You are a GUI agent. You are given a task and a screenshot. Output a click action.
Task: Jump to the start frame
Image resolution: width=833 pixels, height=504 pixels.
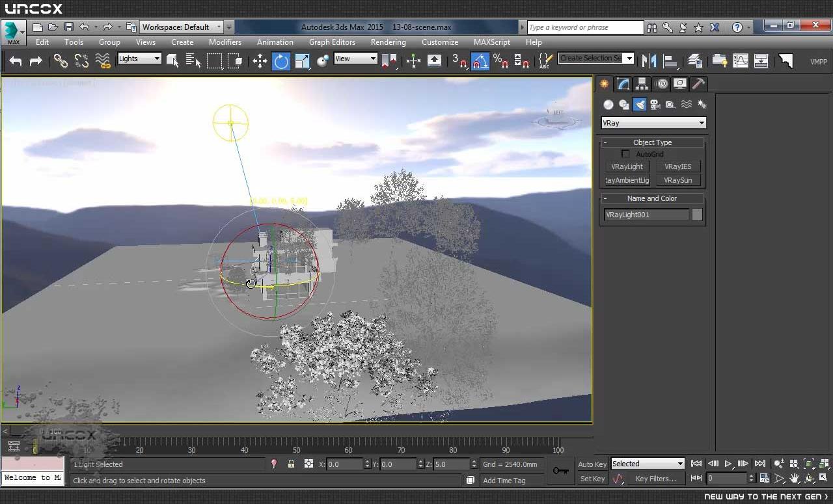(696, 464)
